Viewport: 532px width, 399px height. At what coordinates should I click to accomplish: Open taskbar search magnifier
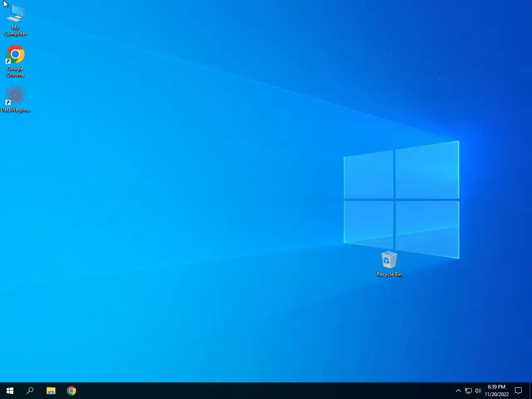click(x=30, y=391)
